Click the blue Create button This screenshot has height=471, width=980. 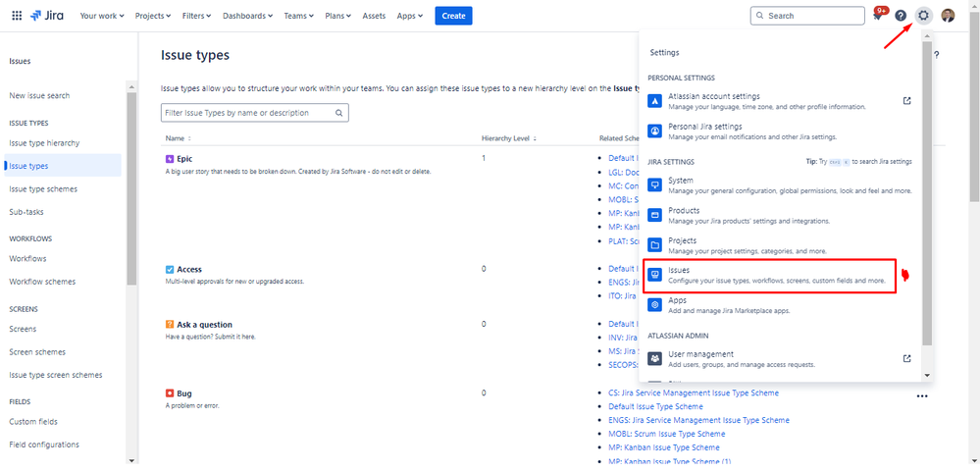[x=454, y=16]
